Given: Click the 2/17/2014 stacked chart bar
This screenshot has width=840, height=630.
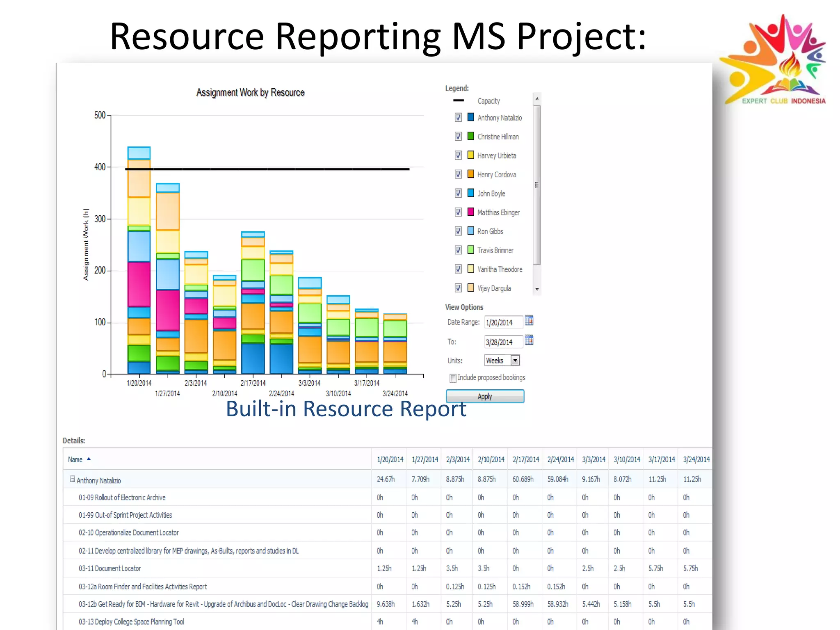Looking at the screenshot, I should (253, 303).
